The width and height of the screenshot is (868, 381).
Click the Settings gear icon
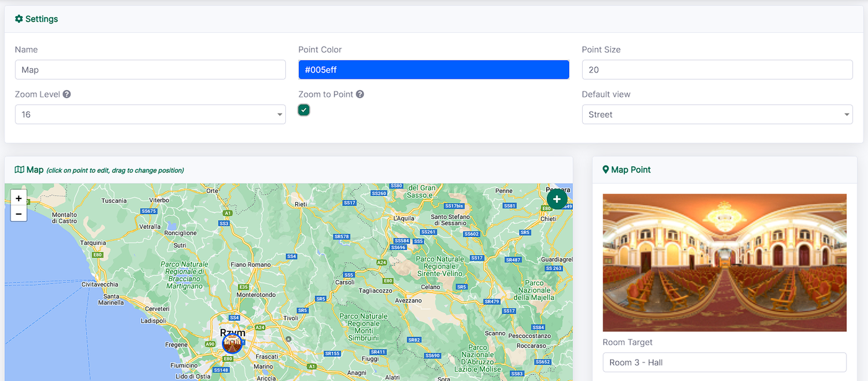[x=19, y=19]
